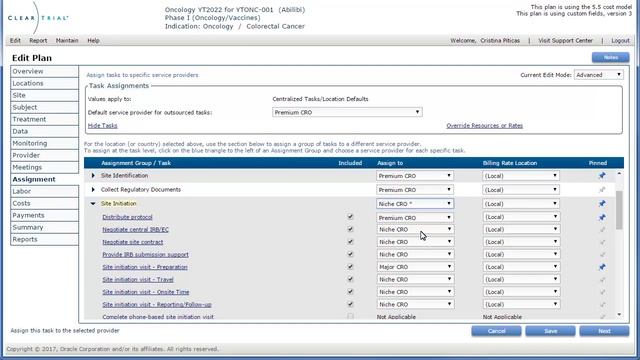
Task: Open the Report menu
Action: [x=38, y=40]
